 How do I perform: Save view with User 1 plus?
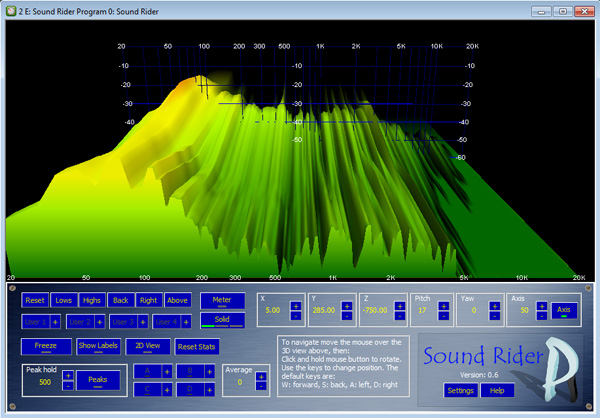pyautogui.click(x=55, y=322)
